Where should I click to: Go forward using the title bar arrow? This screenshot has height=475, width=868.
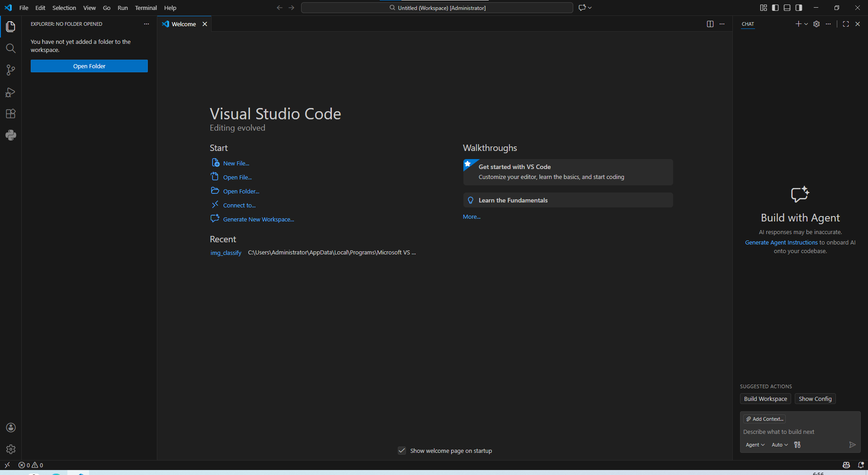point(292,8)
